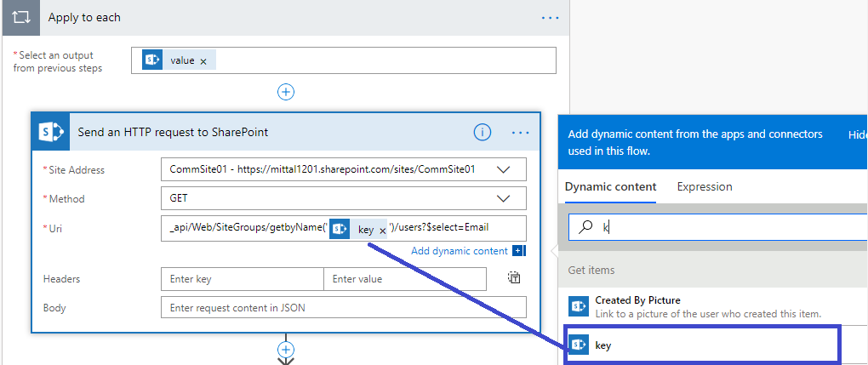Viewport: 868px width, 365px height.
Task: Open the Apply to each ellipsis menu
Action: tap(551, 18)
